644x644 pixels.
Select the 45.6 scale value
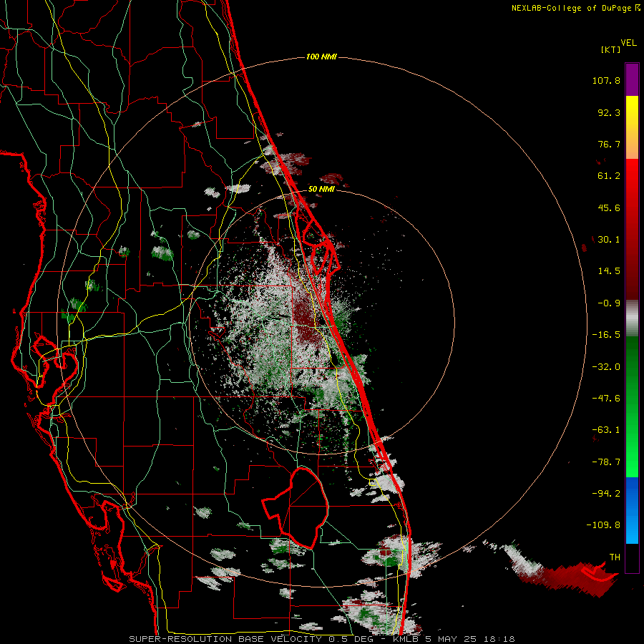[609, 208]
